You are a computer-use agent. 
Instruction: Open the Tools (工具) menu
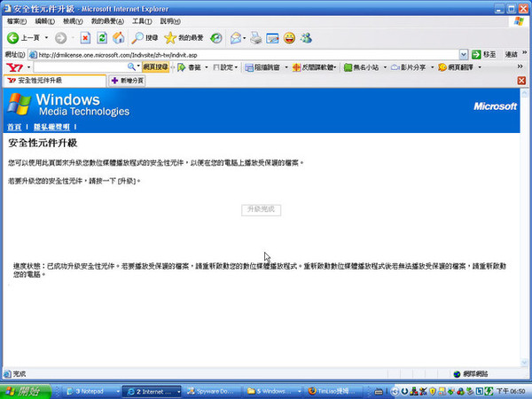(x=142, y=21)
